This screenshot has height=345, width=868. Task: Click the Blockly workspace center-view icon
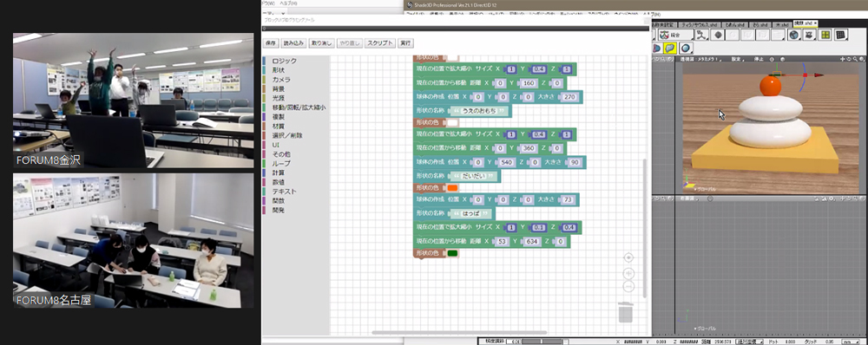(x=628, y=257)
